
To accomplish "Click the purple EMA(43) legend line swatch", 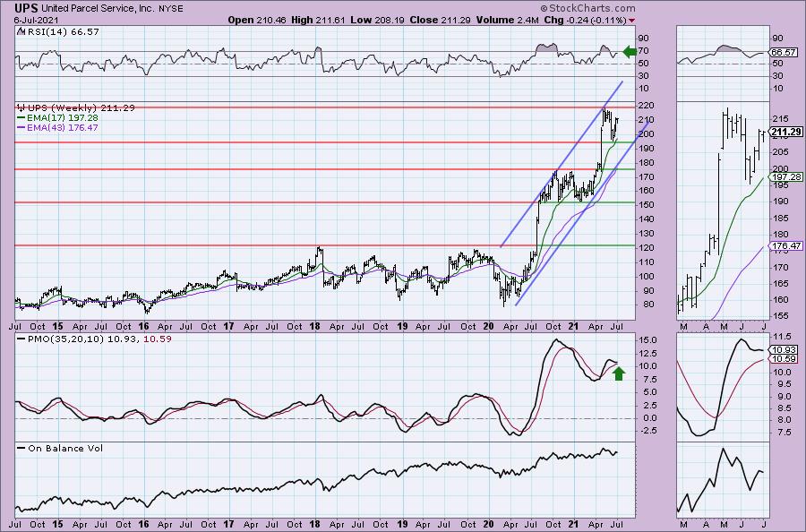I will coord(21,127).
